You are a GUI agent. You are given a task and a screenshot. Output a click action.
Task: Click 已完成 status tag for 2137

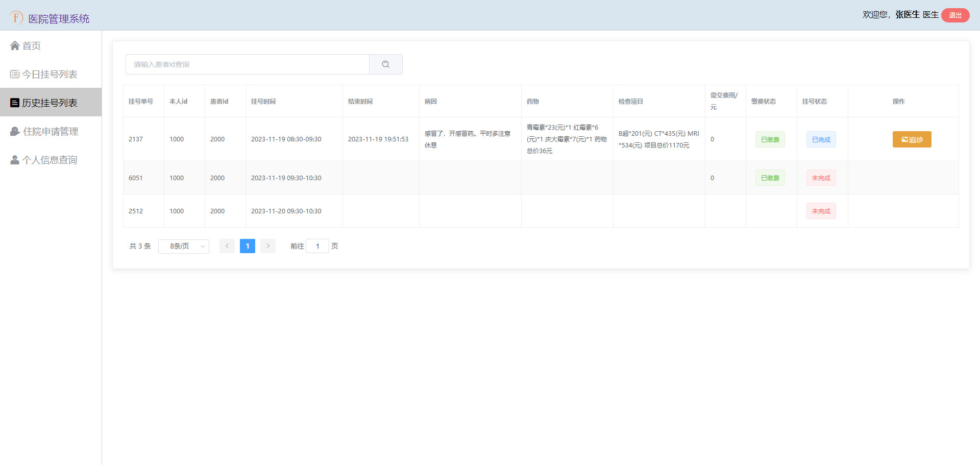pos(821,139)
